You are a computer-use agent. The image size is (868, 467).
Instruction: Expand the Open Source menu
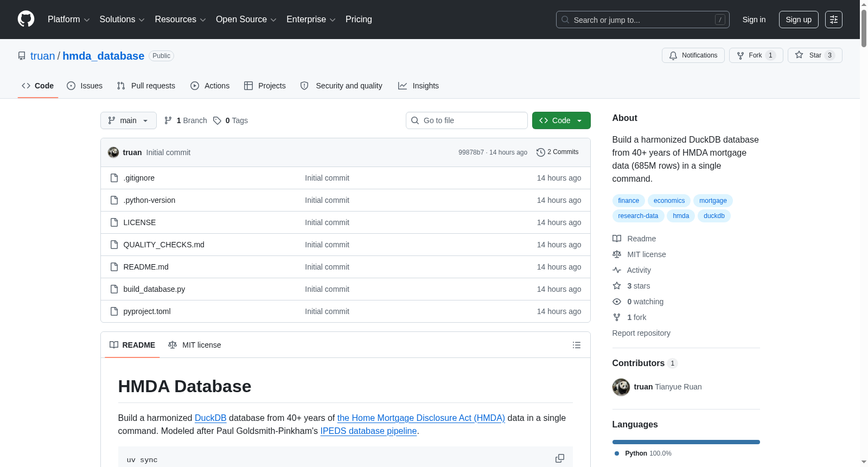click(246, 20)
